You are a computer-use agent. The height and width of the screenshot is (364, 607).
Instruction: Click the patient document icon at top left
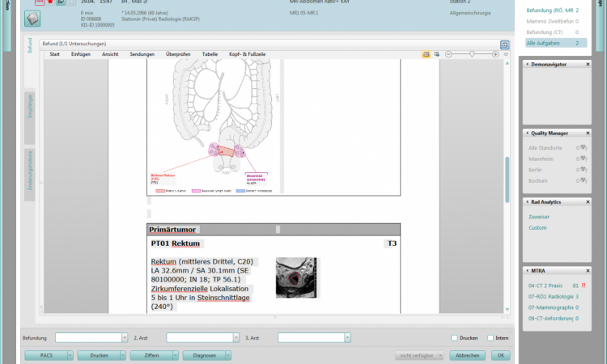tap(33, 19)
